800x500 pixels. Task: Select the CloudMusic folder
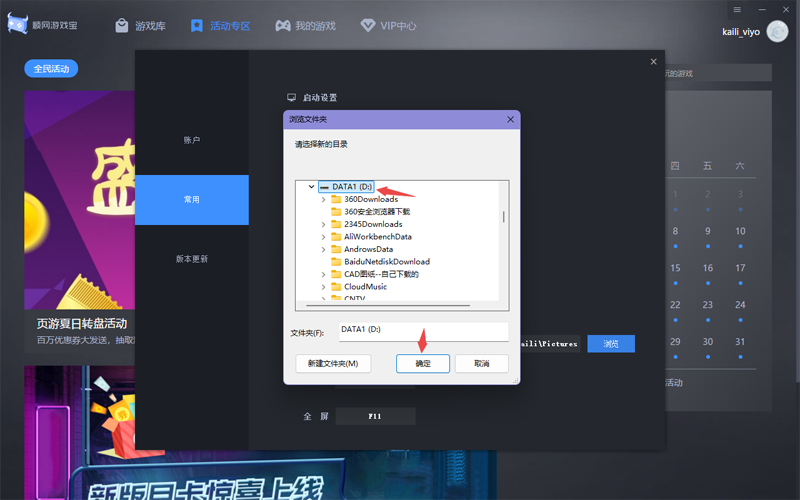coord(359,287)
